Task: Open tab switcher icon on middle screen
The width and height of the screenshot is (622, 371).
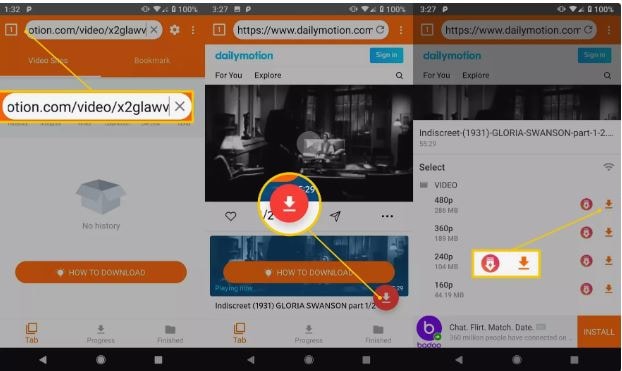Action: click(219, 30)
